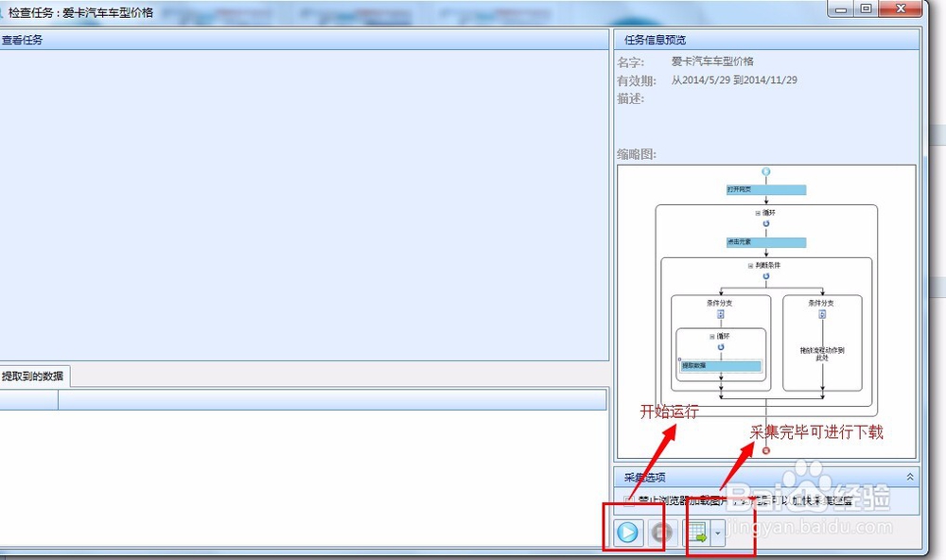This screenshot has width=946, height=560.
Task: Click the right 条件分支 icon
Action: 822,314
